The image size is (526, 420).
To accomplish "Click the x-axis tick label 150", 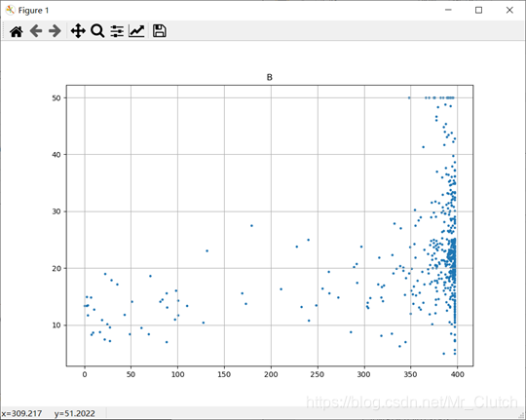I will click(224, 374).
